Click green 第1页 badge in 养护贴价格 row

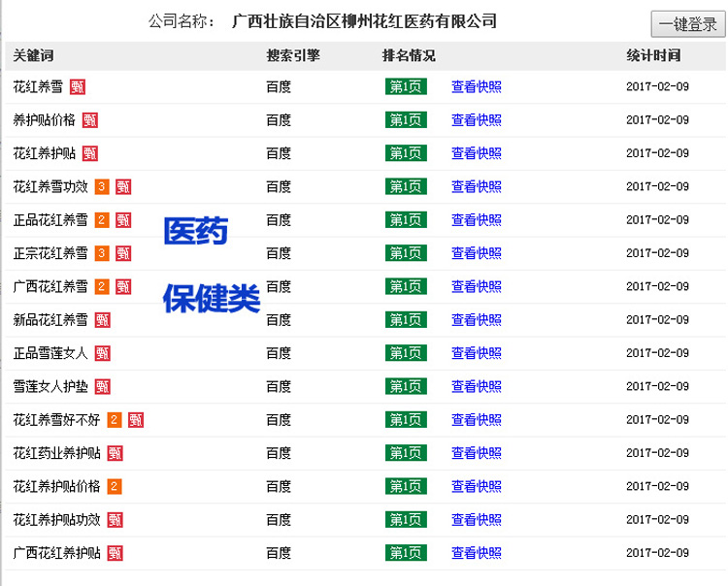tap(406, 120)
